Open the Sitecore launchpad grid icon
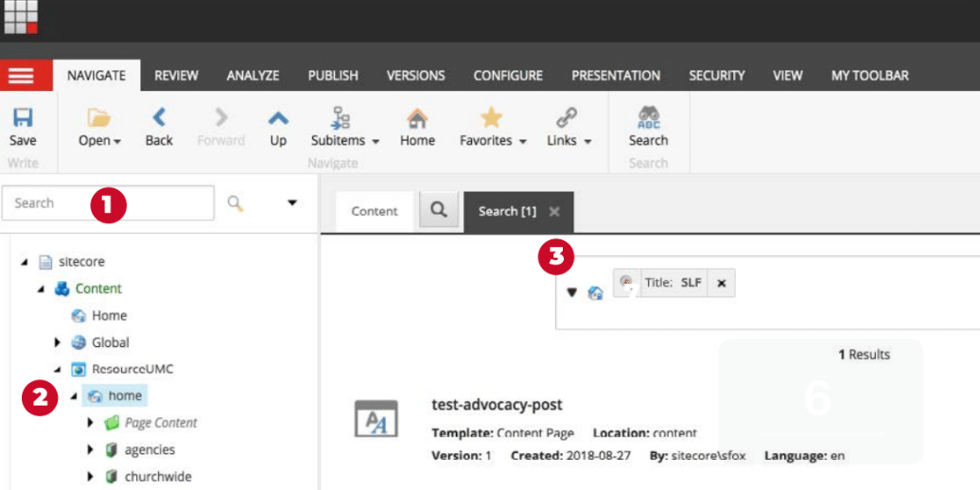Viewport: 980px width, 490px height. [x=21, y=17]
